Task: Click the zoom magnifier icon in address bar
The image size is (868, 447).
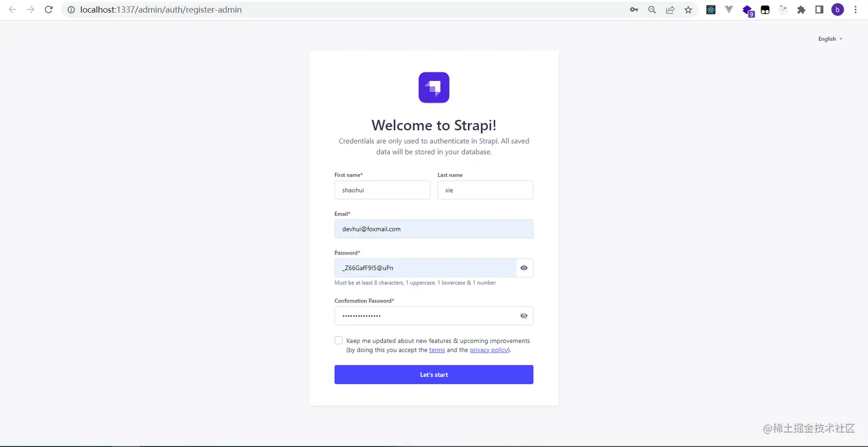Action: click(x=652, y=9)
